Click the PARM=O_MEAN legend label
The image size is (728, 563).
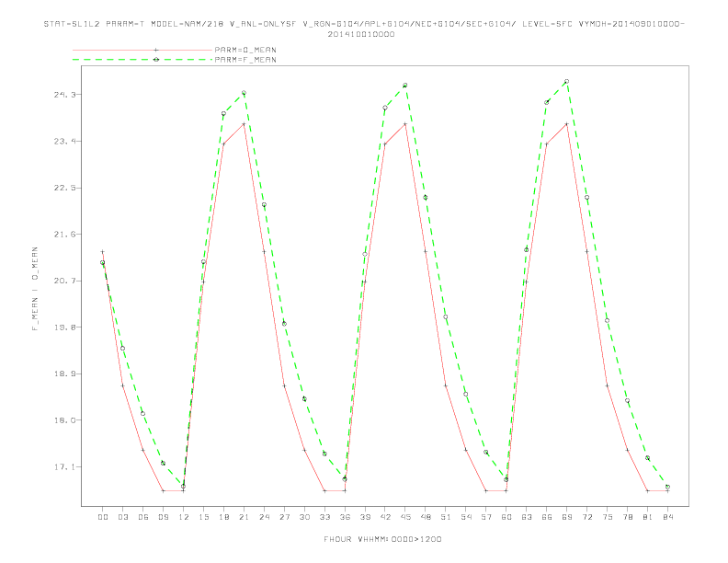click(x=245, y=50)
